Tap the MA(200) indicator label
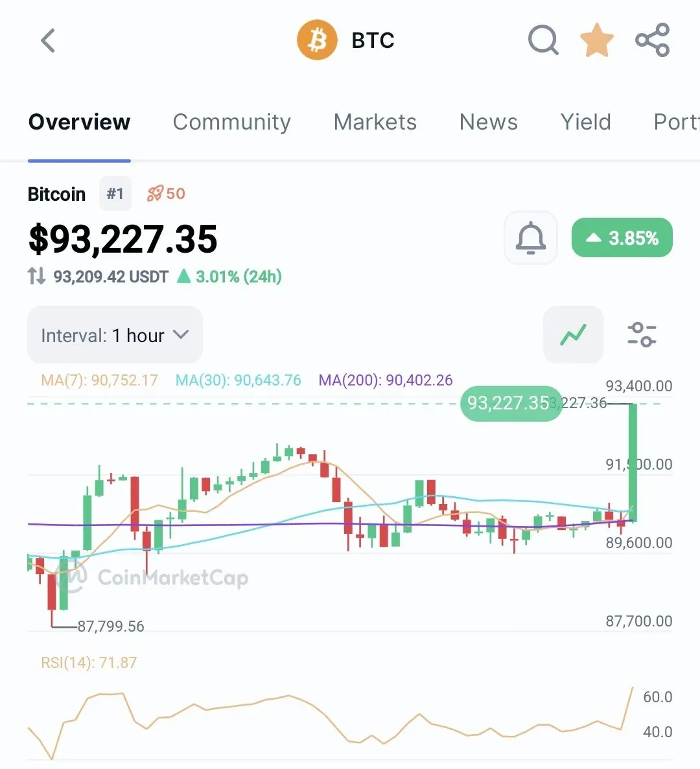This screenshot has width=700, height=769. click(x=385, y=380)
